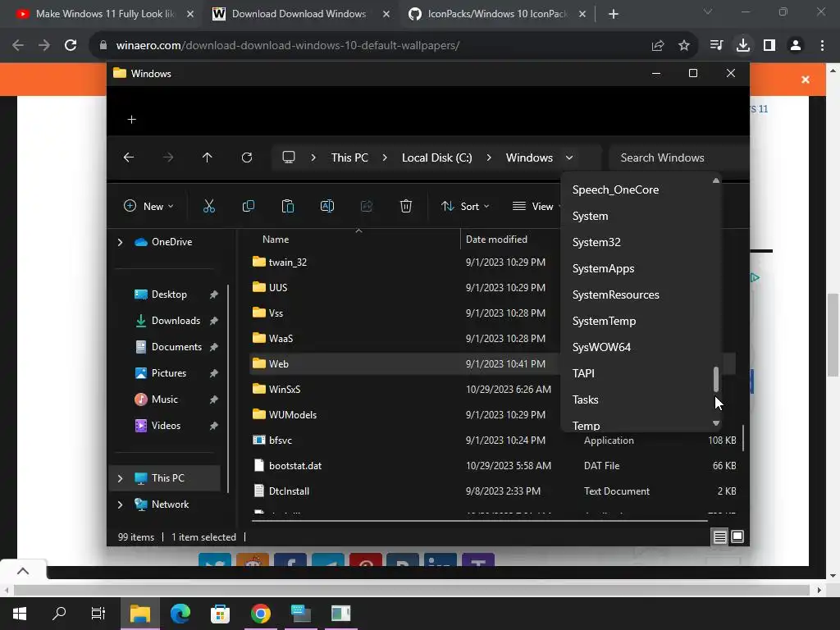Click the Chrome address bar URL

288,46
